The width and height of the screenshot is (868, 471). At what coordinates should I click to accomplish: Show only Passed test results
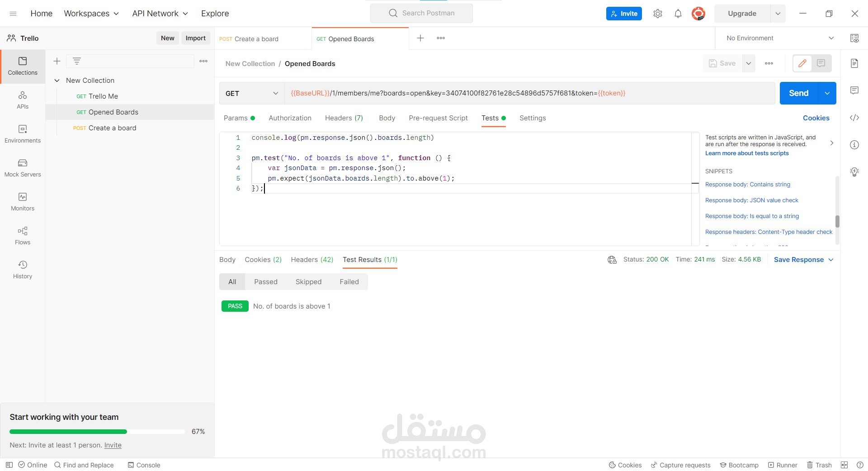266,282
